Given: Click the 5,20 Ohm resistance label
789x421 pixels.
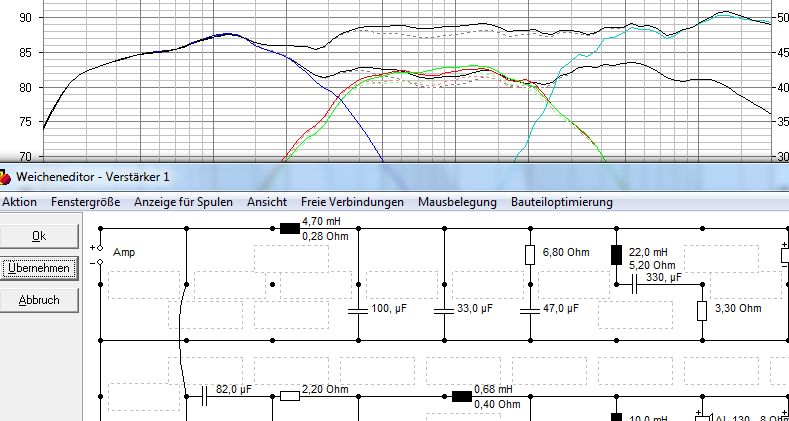Looking at the screenshot, I should 652,265.
